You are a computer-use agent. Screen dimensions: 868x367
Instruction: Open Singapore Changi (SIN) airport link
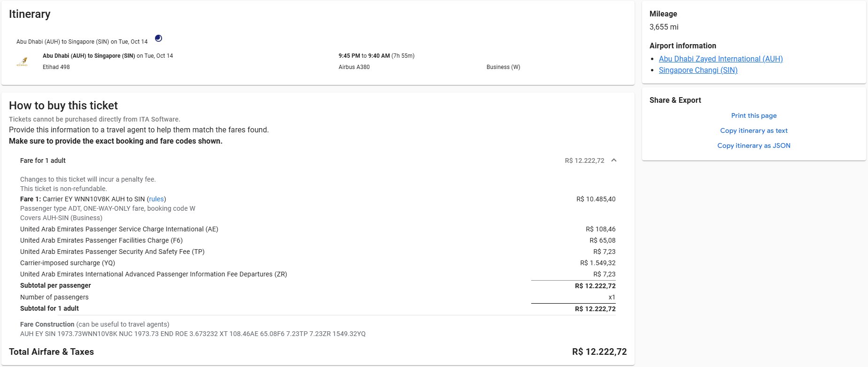point(698,70)
